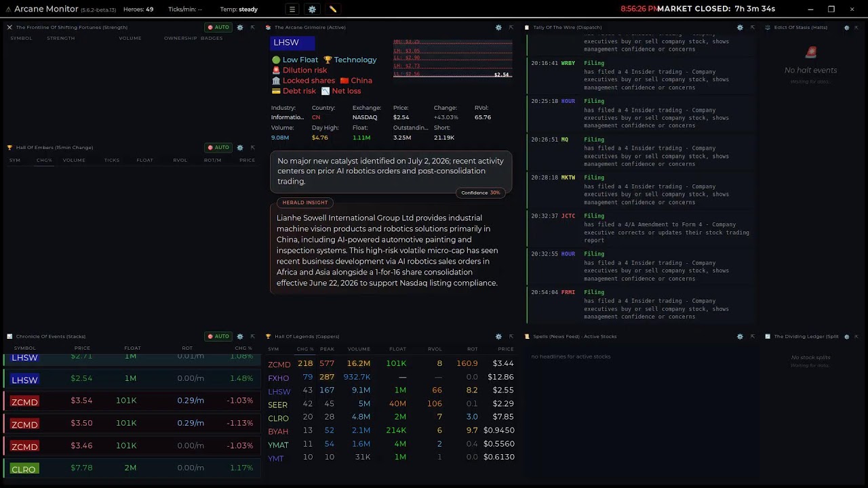Pop out The Arcane Grimoire panel

click(x=511, y=27)
